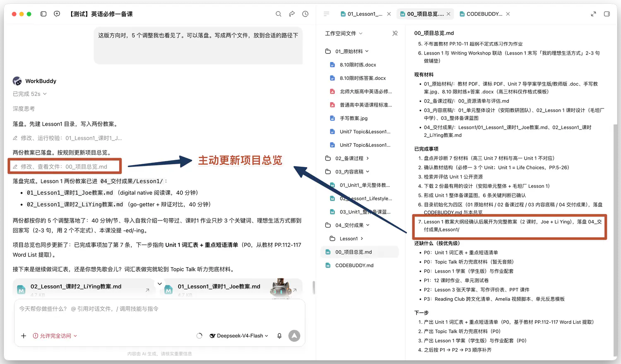
Task: Toggle the right side panel icon
Action: click(607, 14)
